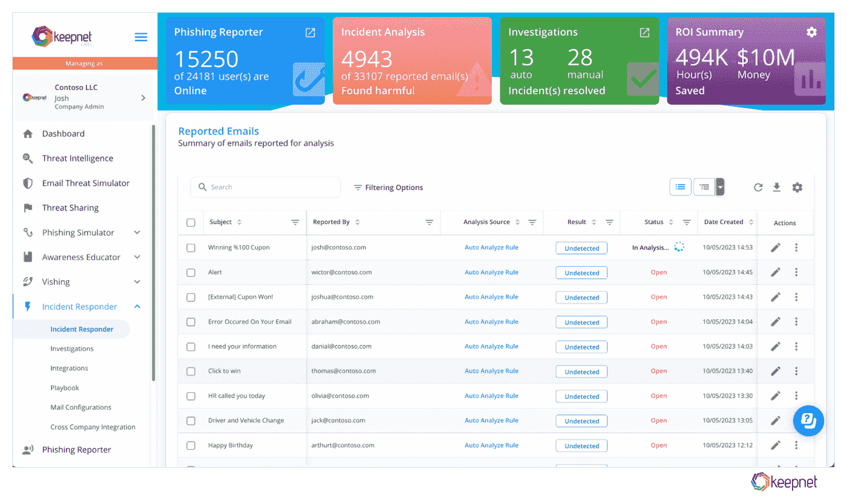Image resolution: width=847 pixels, height=504 pixels.
Task: Open Subject column filter icon
Action: coord(295,223)
